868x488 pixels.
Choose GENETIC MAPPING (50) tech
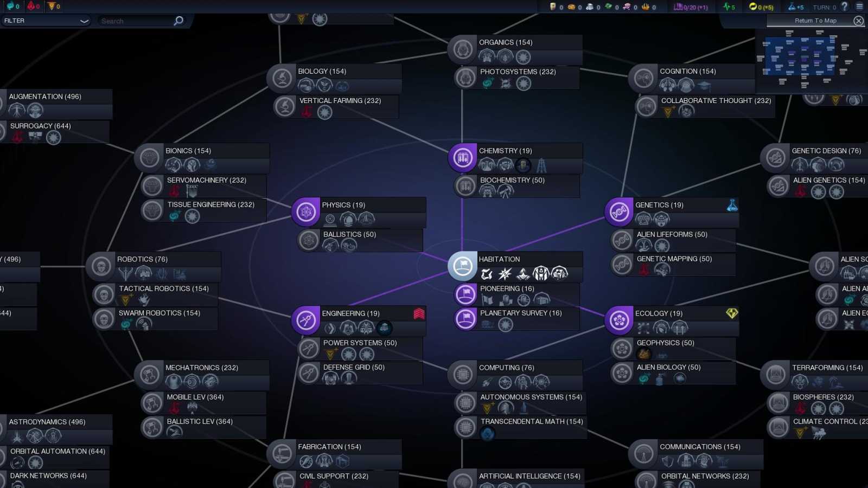tap(674, 265)
